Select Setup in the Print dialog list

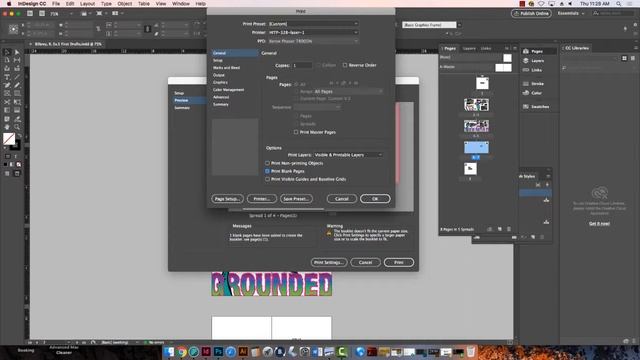[218, 60]
